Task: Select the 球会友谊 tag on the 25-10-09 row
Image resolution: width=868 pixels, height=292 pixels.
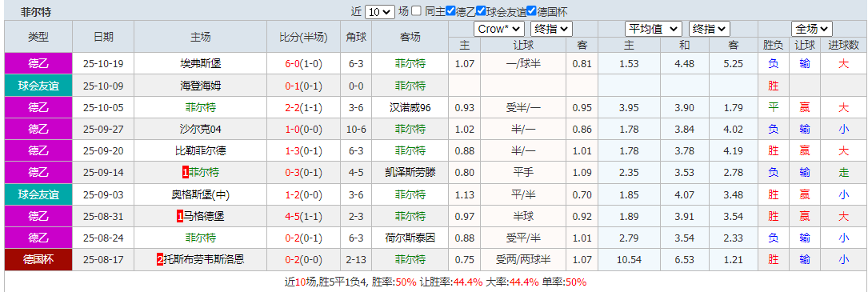Action: [x=38, y=86]
